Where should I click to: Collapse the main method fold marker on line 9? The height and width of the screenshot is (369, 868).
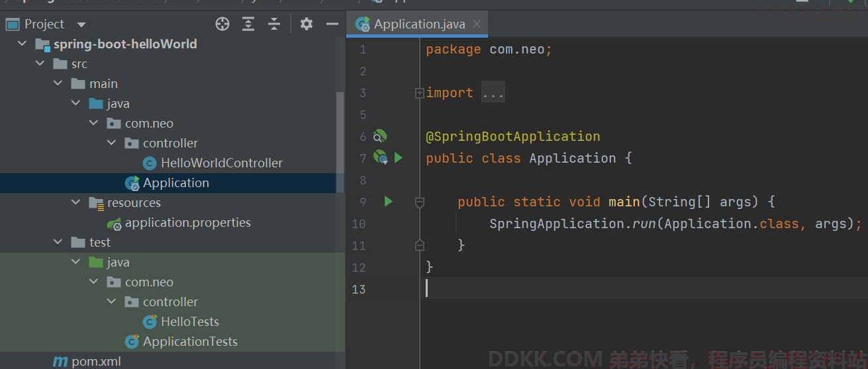point(419,202)
